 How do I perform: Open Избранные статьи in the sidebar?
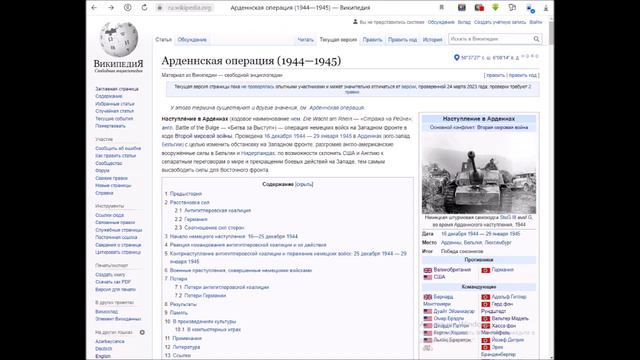click(x=115, y=104)
